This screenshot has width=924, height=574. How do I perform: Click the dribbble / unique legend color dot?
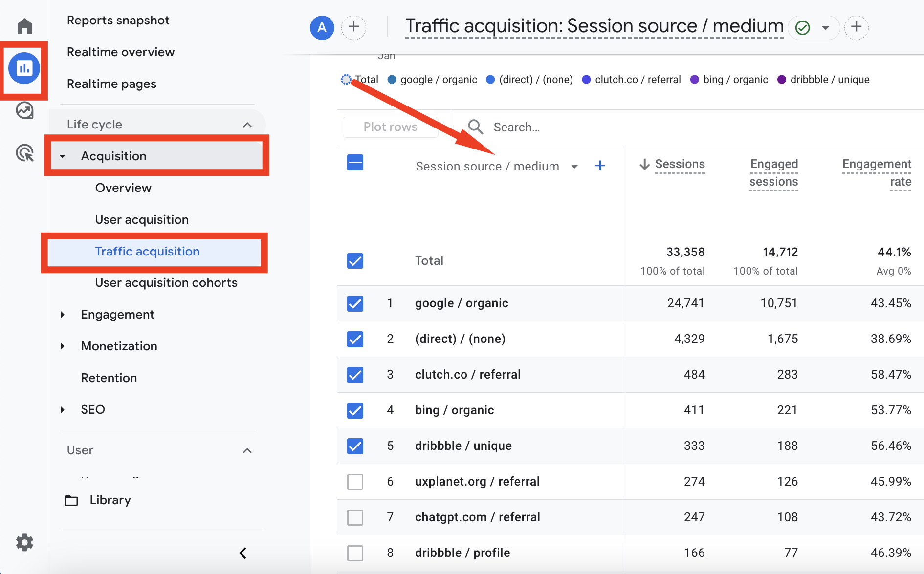[781, 80]
